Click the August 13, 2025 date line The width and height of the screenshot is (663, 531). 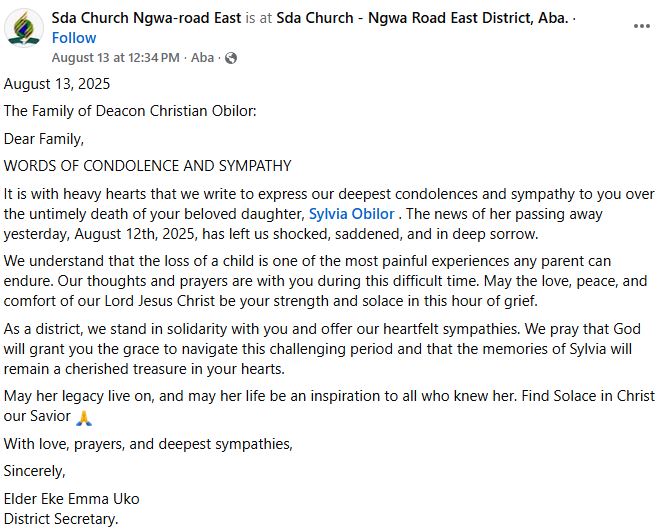coord(57,84)
